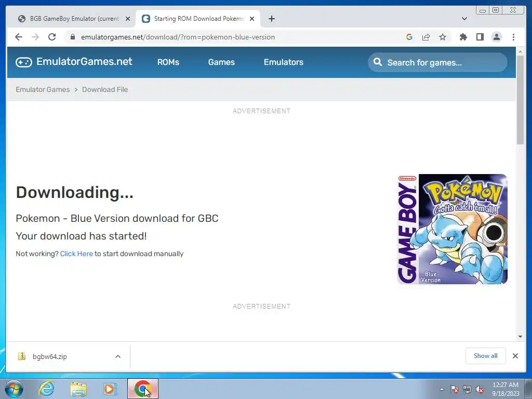
Task: Show all downloads
Action: tap(486, 356)
